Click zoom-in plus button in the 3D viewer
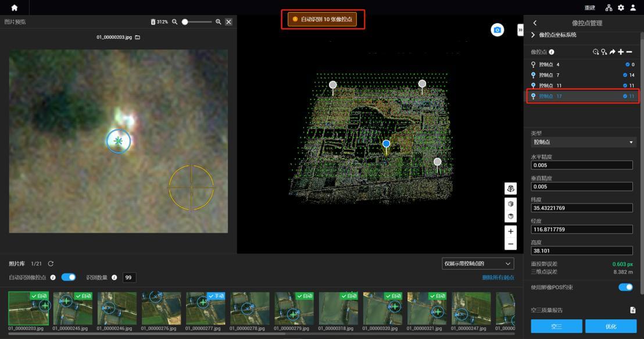The width and height of the screenshot is (644, 339). point(510,231)
